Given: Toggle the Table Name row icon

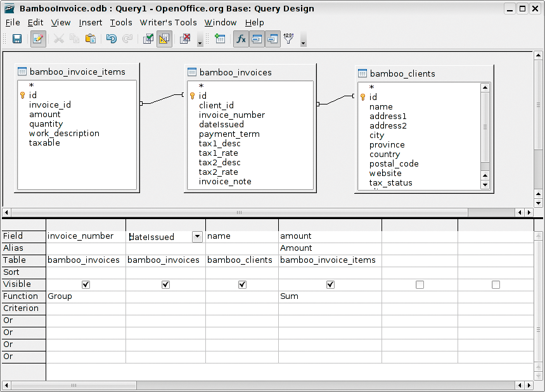Looking at the screenshot, I should 257,39.
